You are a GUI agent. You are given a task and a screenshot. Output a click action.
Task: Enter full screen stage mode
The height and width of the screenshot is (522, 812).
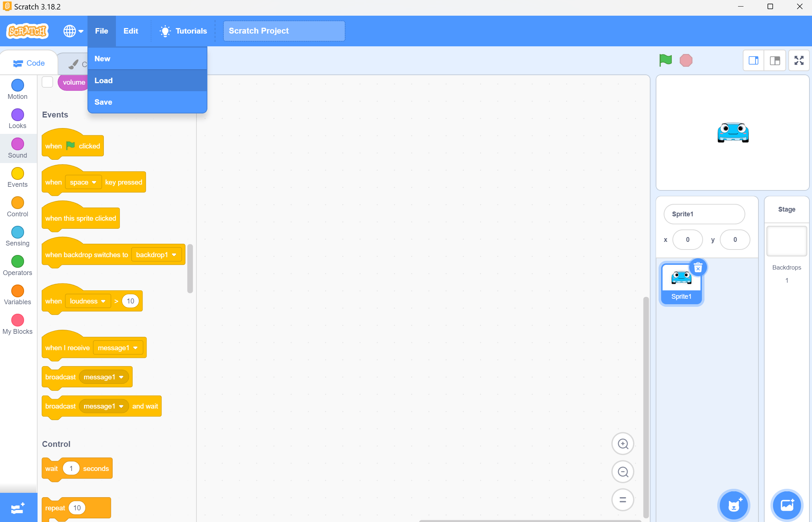(x=799, y=61)
